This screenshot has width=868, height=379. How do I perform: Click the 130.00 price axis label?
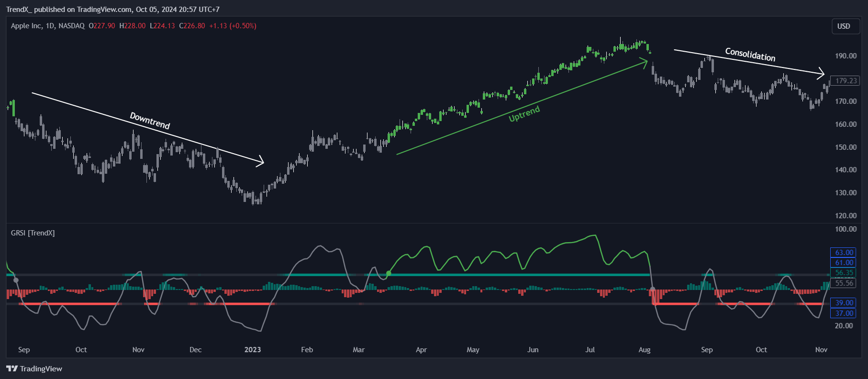(x=846, y=192)
